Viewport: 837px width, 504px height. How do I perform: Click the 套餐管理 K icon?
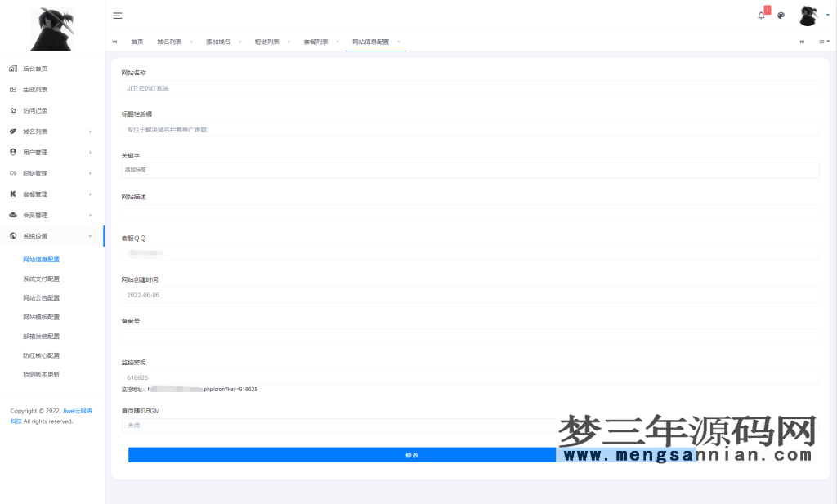click(11, 194)
